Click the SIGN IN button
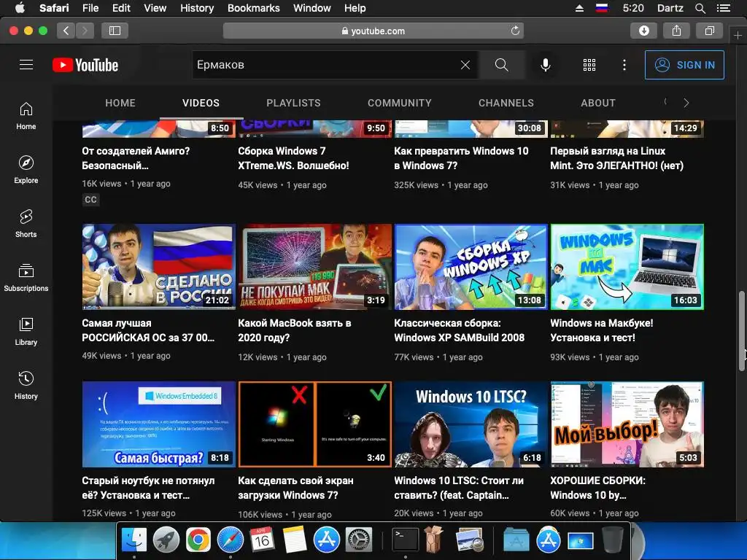The height and width of the screenshot is (560, 747). [x=684, y=65]
